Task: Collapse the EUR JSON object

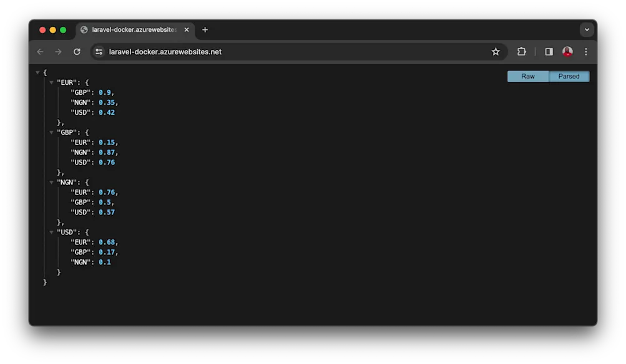Action: pos(51,82)
